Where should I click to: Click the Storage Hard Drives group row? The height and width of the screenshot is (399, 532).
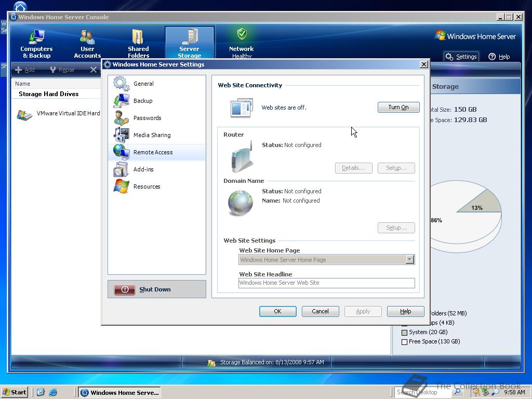(x=56, y=94)
